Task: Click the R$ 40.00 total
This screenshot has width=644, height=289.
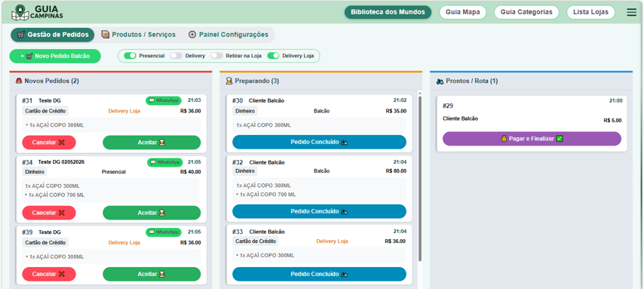Action: [x=191, y=172]
